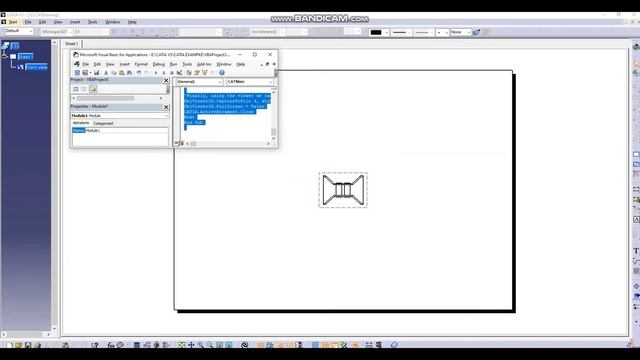Viewport: 640px width, 360px height.
Task: Click the Fit All In icon
Action: 182,345
